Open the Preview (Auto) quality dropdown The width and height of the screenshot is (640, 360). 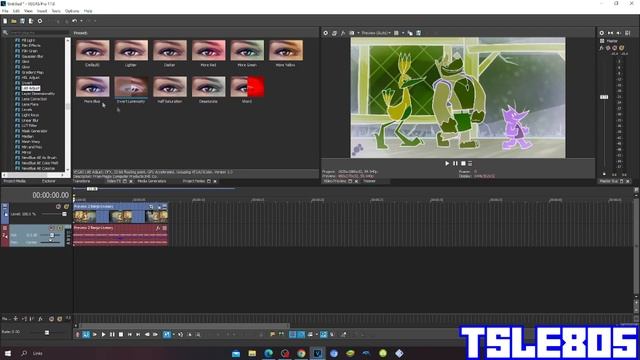click(x=376, y=33)
